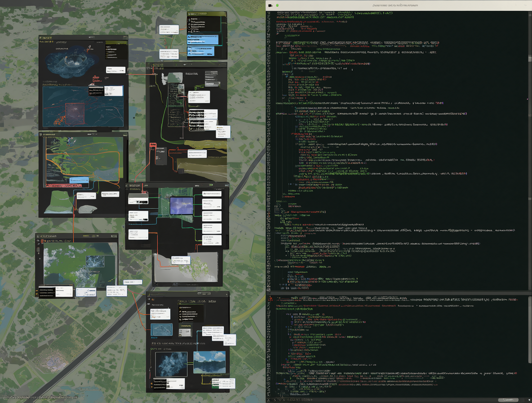Select the dark blue cloud texture thumbnail
This screenshot has height=403, width=532.
coord(171,364)
